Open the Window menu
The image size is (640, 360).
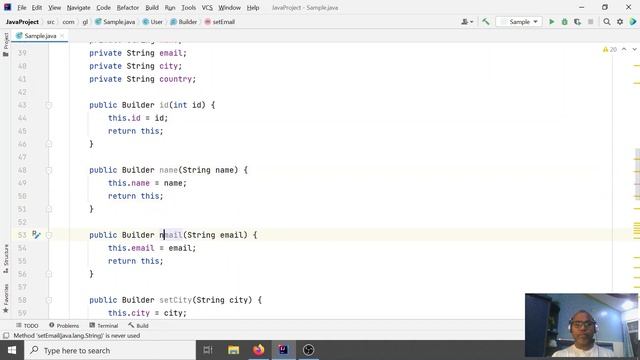coord(229,7)
